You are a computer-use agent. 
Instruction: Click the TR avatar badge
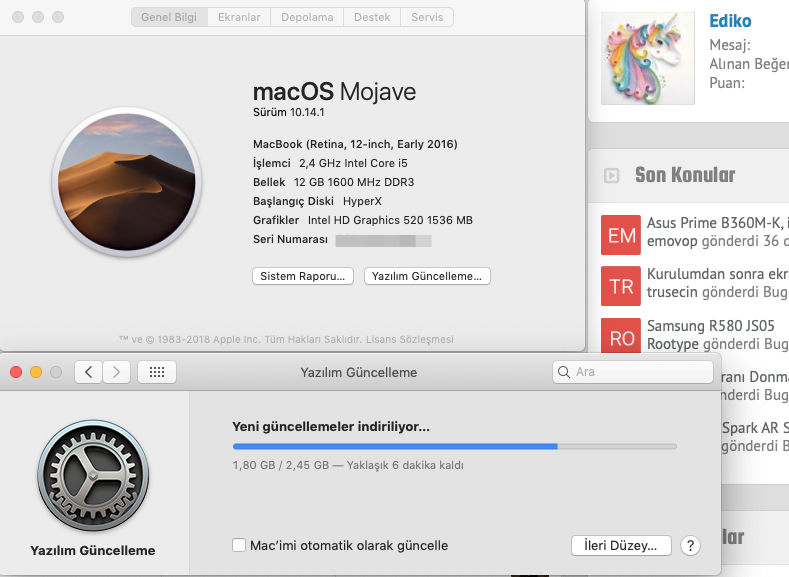point(622,287)
